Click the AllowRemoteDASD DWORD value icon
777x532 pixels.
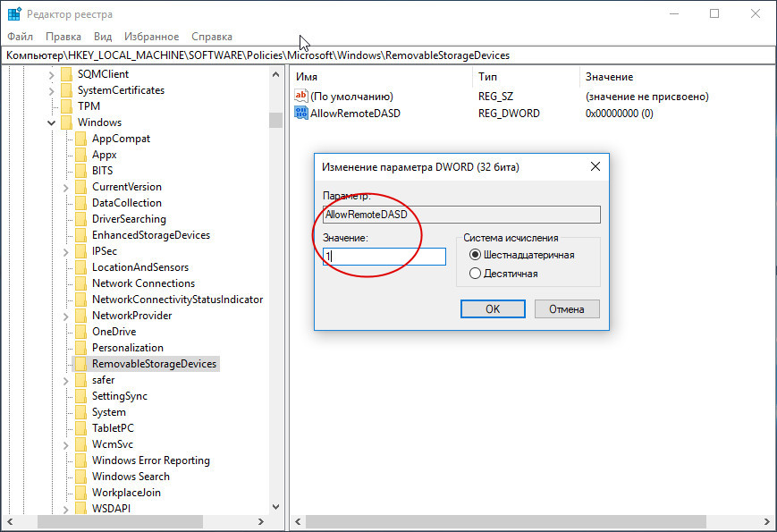300,113
